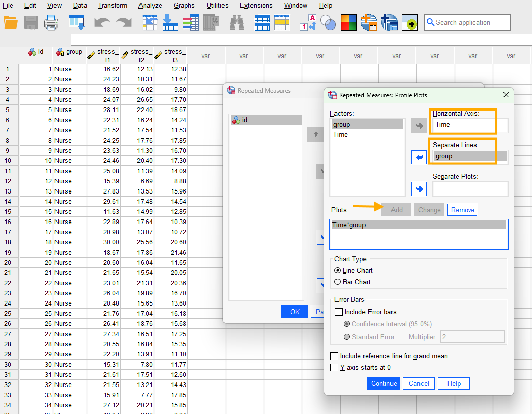This screenshot has height=414, width=532.
Task: Click the Insert cases grid icon
Action: [262, 23]
